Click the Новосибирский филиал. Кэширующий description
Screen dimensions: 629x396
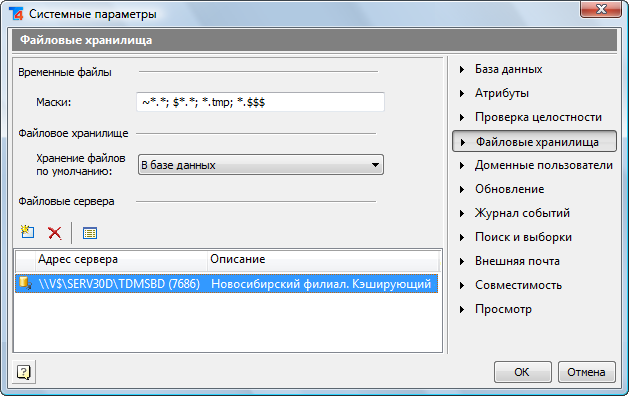tap(321, 284)
